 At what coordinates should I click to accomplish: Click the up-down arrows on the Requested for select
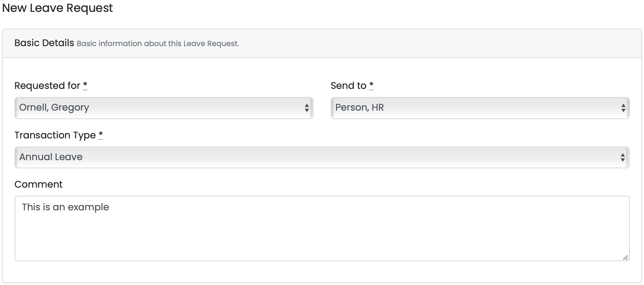(306, 108)
